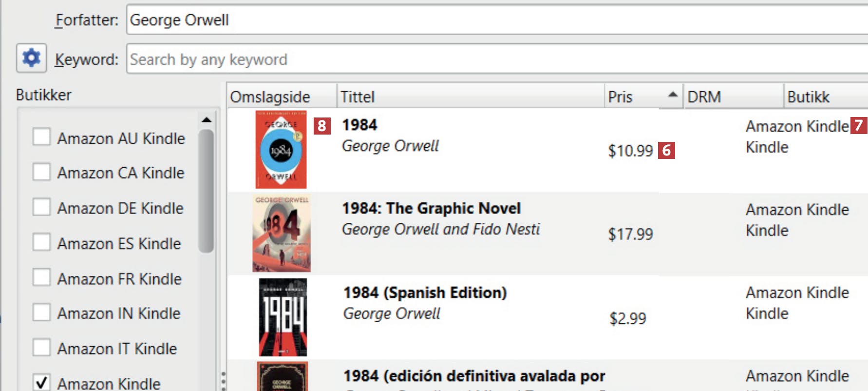Tick the Amazon FR Kindle checkbox

tap(41, 277)
